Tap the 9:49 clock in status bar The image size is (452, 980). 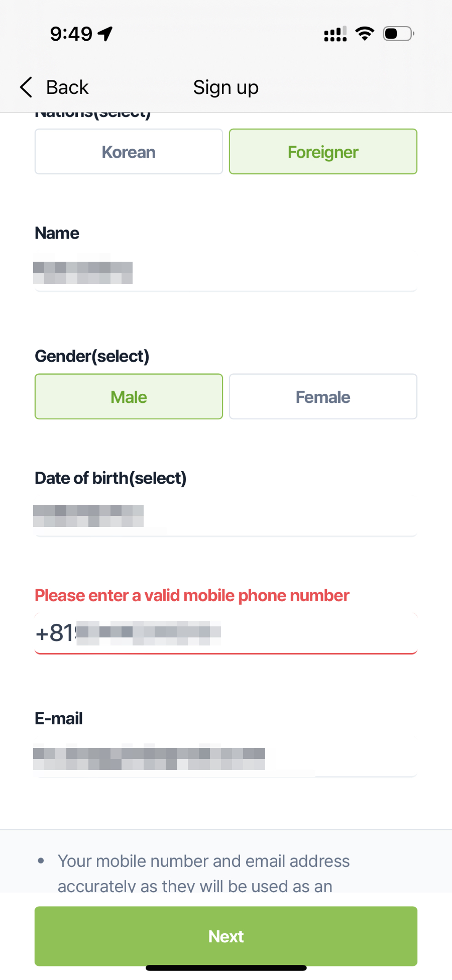tap(71, 34)
